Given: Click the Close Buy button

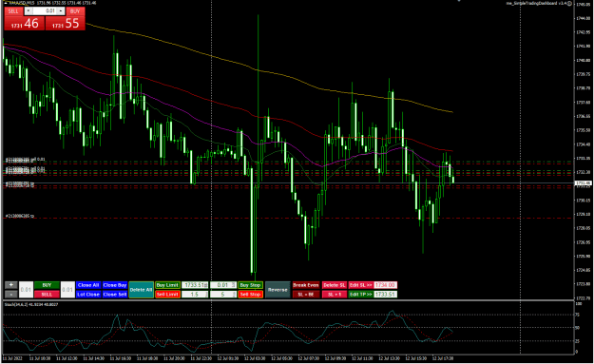Looking at the screenshot, I should click(x=115, y=285).
